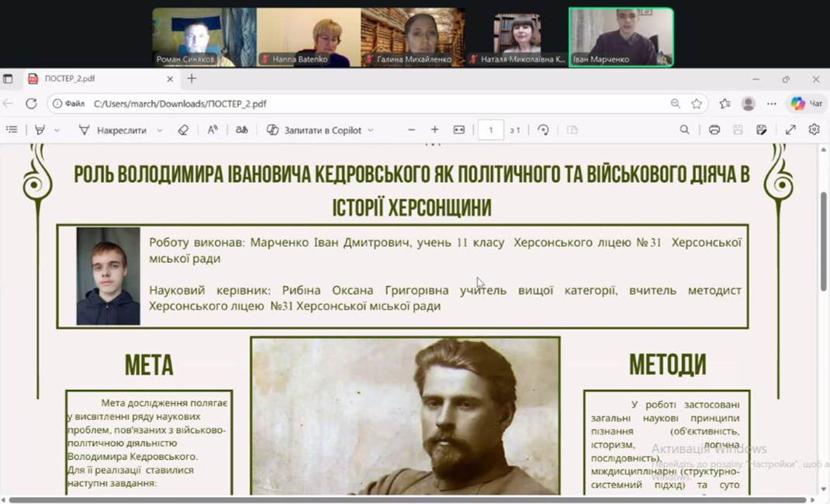The width and height of the screenshot is (830, 504).
Task: Expand highlighter color options dropdown
Action: [57, 130]
